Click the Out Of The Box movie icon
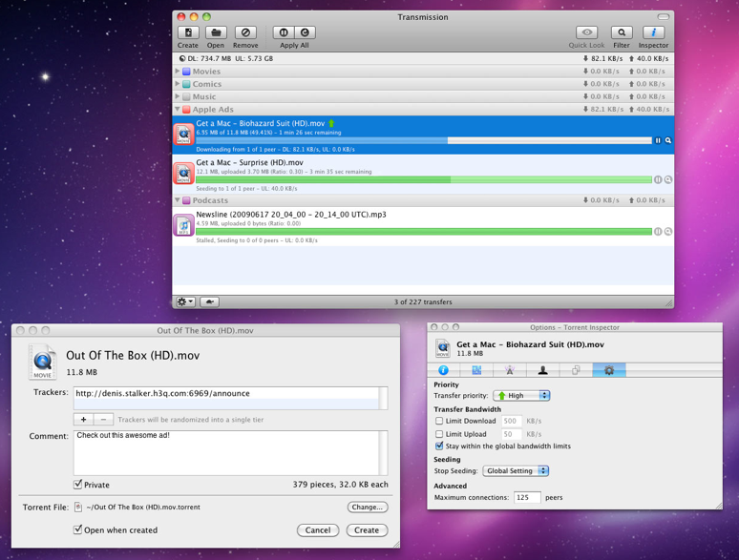This screenshot has width=739, height=560. tap(42, 362)
